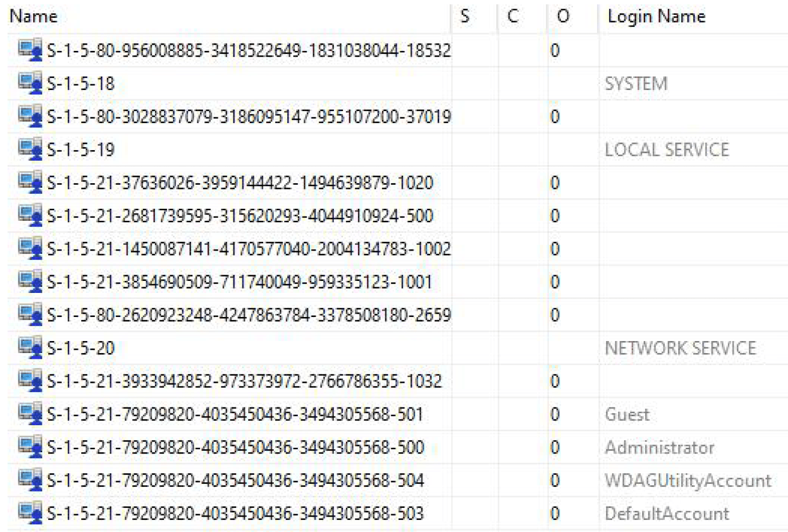
Task: Select the S-1-5-18 entry name
Action: coord(81,84)
